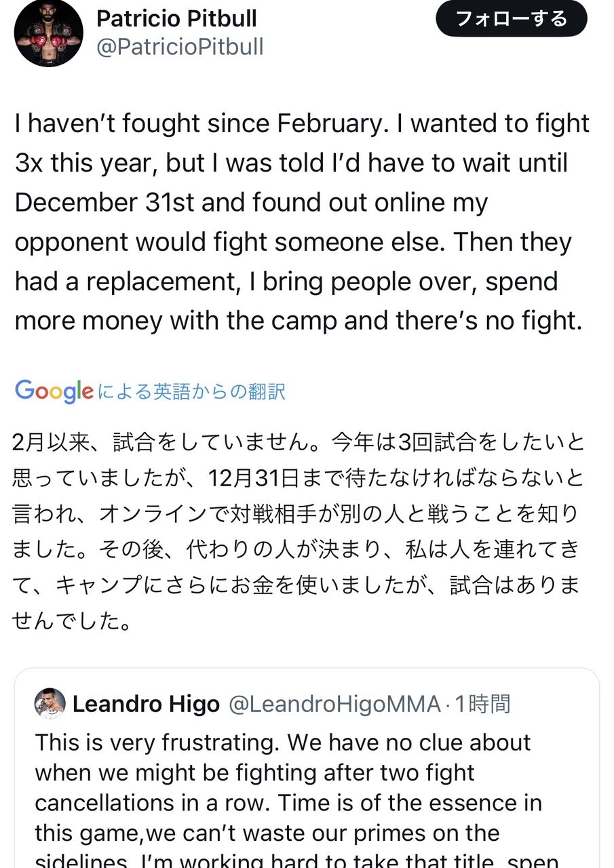Open Leandro Higo's small avatar
Viewport: 614px width, 868px height.
pos(50,704)
